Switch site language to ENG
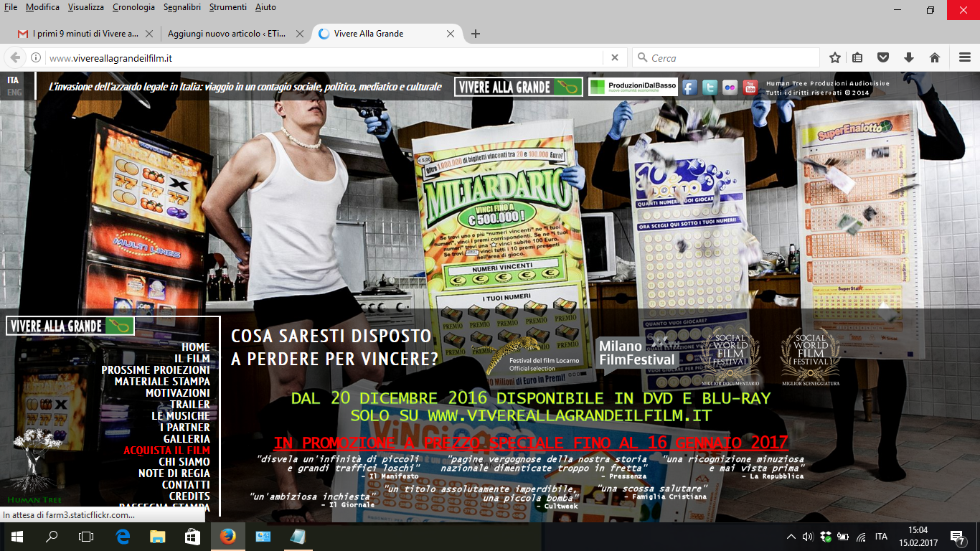Image resolution: width=980 pixels, height=551 pixels. [x=14, y=93]
